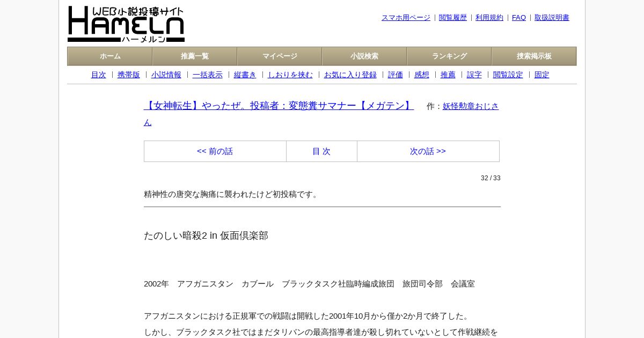Switch to 携帯版 view
Screen dimensions: 644x338
click(x=129, y=75)
